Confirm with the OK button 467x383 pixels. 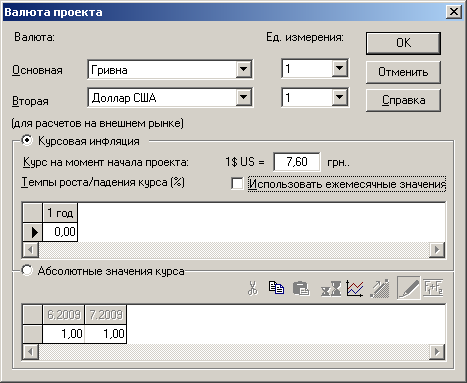coord(403,43)
